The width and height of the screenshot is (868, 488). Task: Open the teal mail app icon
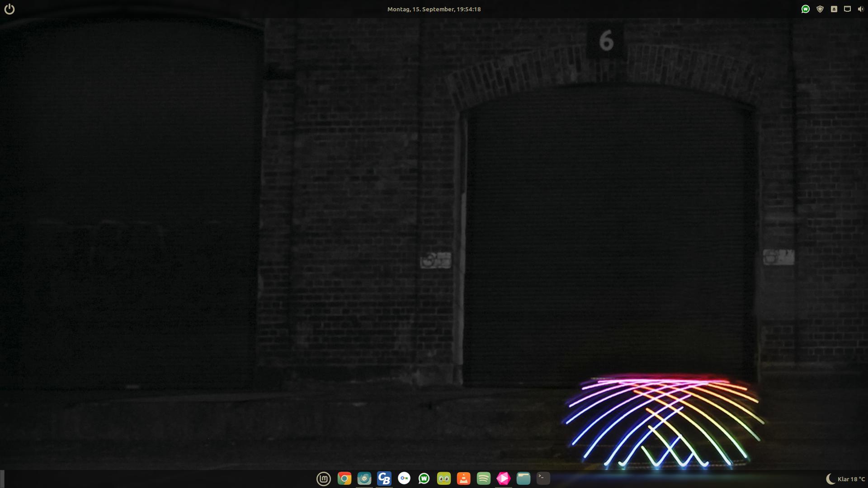[x=364, y=479]
